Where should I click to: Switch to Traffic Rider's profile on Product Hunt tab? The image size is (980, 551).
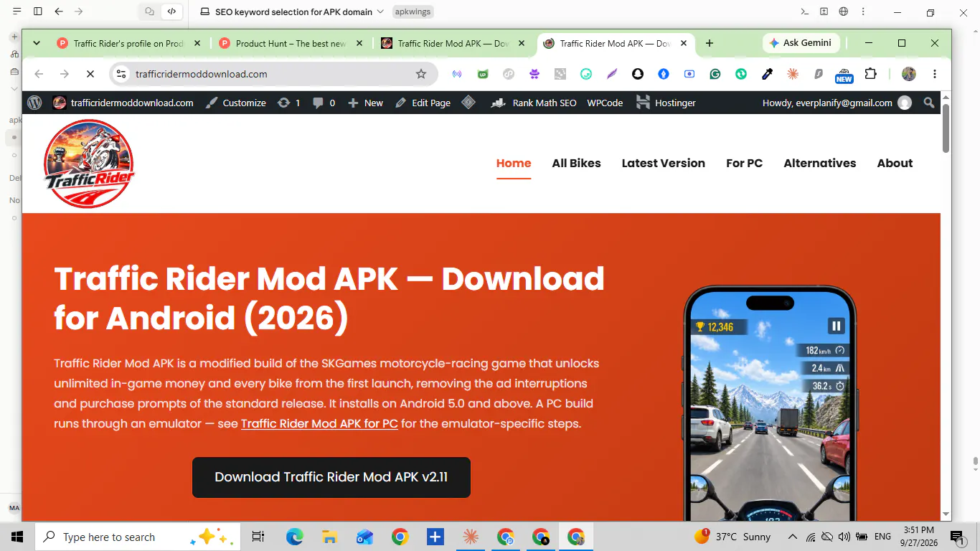pyautogui.click(x=128, y=43)
